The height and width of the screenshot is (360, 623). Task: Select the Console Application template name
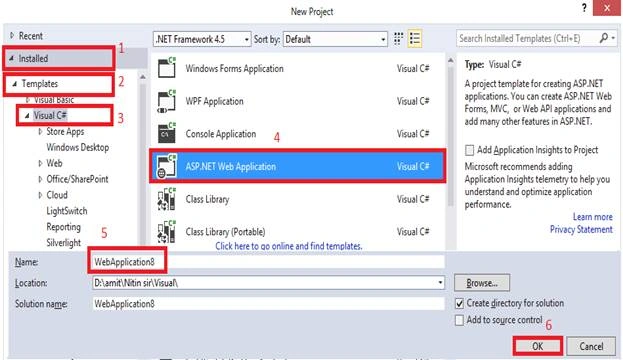[x=221, y=134]
